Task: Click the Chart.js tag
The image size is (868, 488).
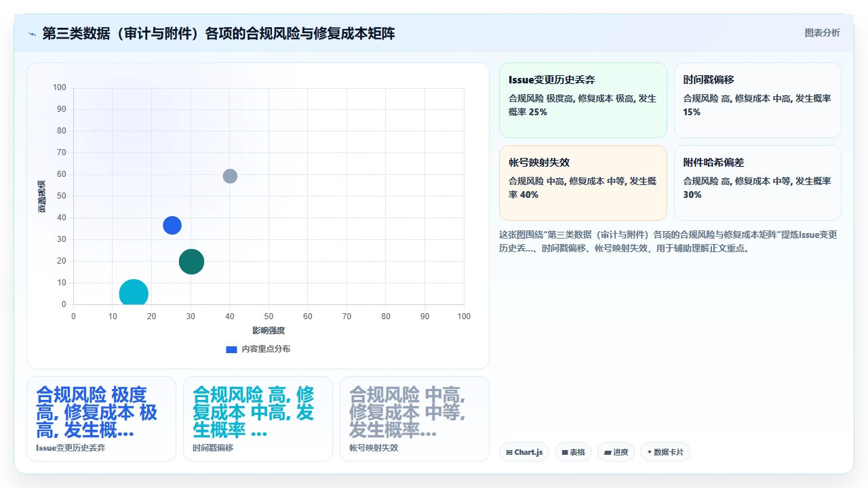Action: (524, 452)
